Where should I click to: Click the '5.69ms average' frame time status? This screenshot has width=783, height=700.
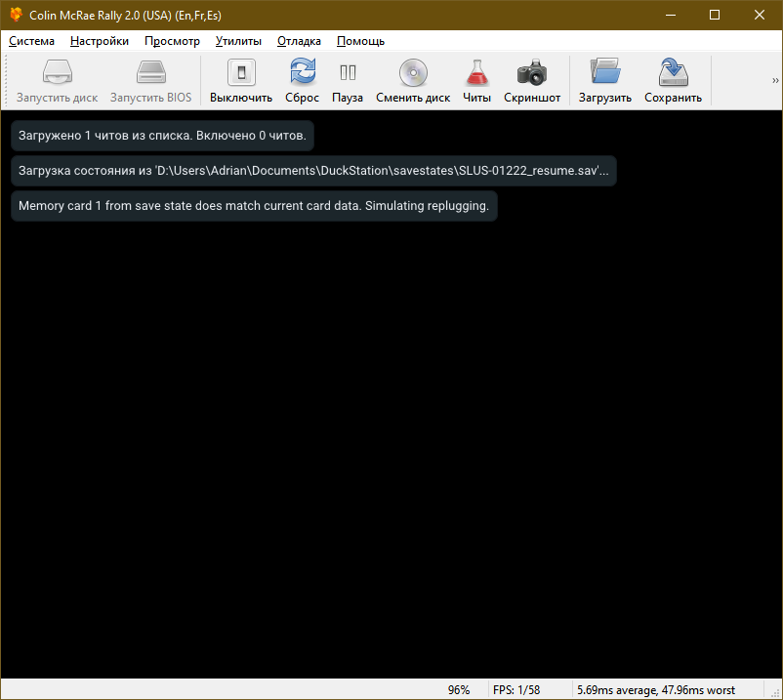click(x=656, y=690)
